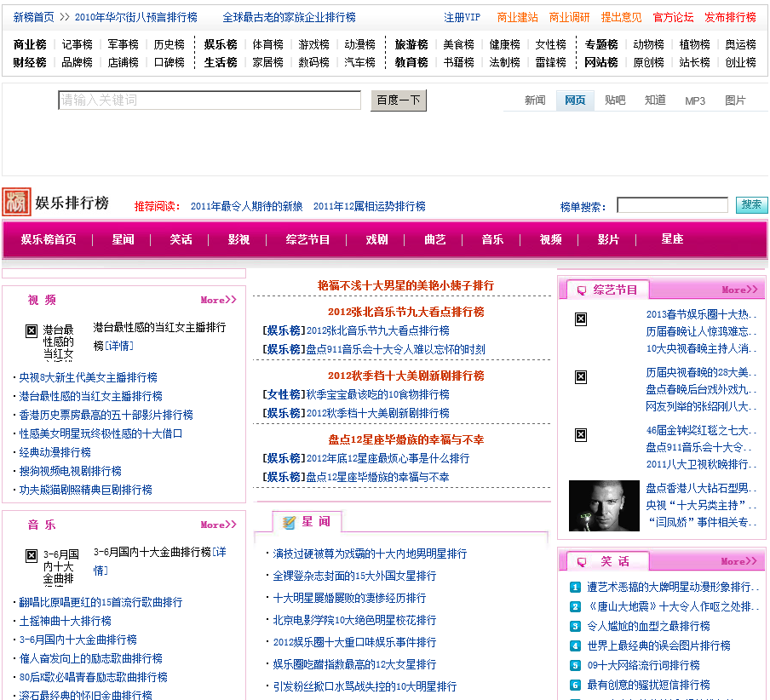Open the 汽车榜 category link
This screenshot has height=700, width=770.
(x=359, y=62)
